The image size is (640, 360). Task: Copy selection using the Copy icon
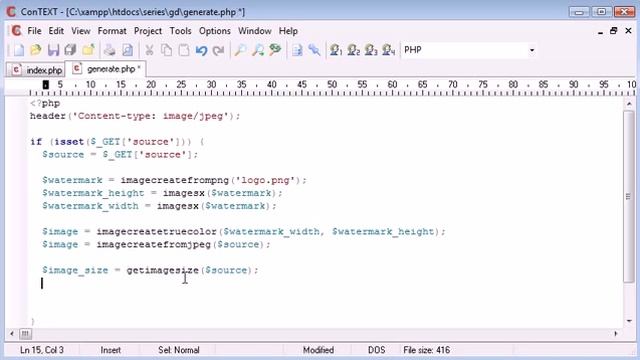(166, 50)
